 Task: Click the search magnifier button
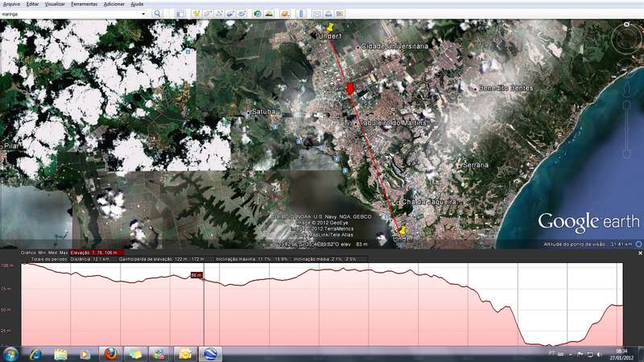tap(157, 14)
